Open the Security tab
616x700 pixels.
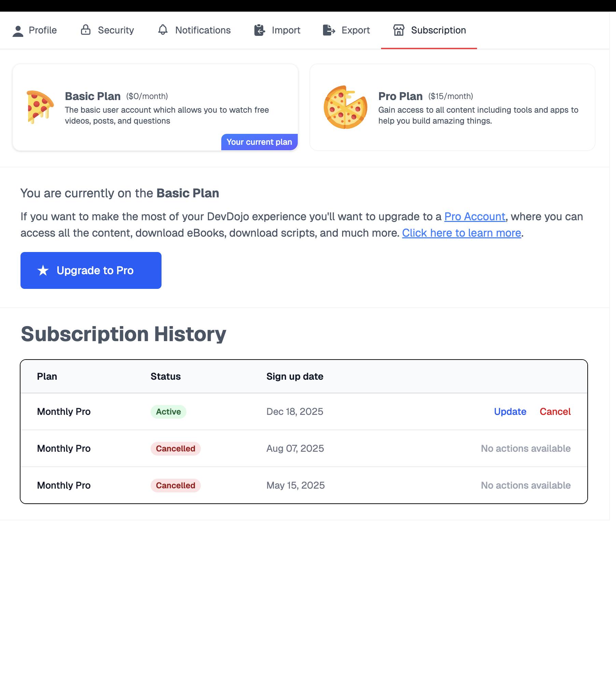[115, 30]
